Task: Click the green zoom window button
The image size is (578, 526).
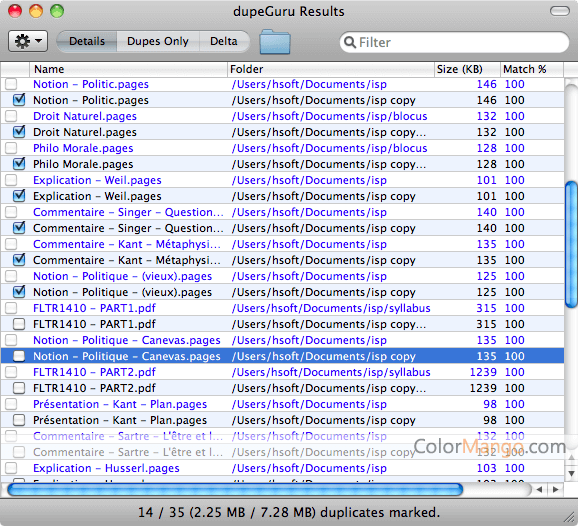Action: pos(57,11)
